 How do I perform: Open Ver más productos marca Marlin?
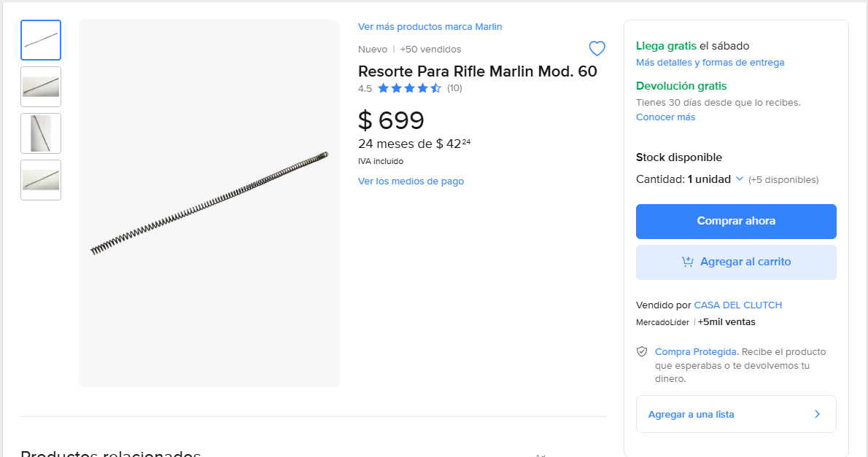(x=430, y=26)
